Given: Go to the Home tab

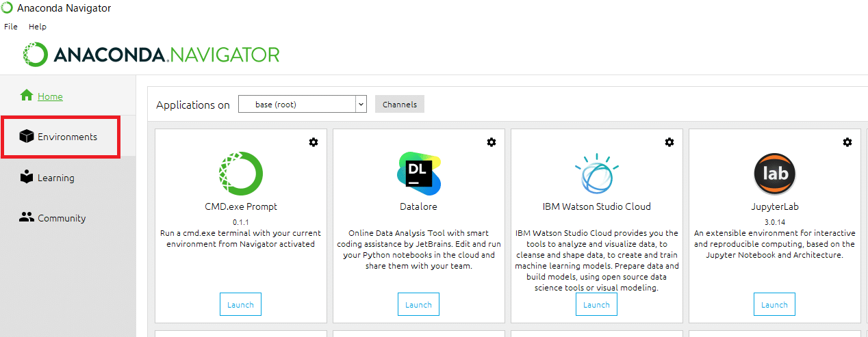Looking at the screenshot, I should tap(68, 96).
